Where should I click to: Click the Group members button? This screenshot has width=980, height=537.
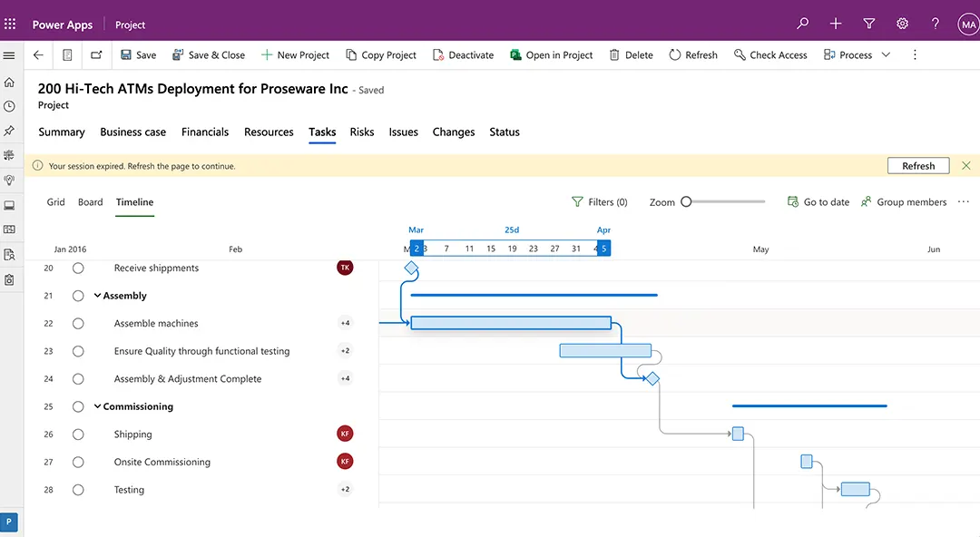pos(903,202)
